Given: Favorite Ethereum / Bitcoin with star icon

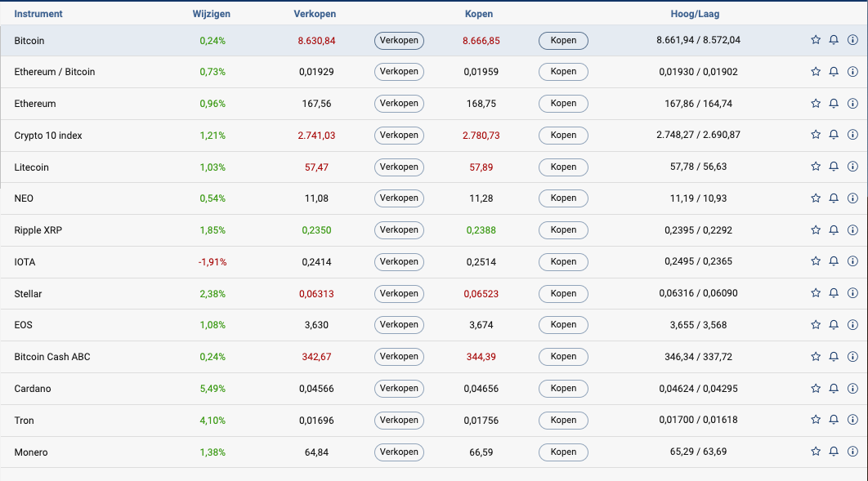Looking at the screenshot, I should click(816, 71).
